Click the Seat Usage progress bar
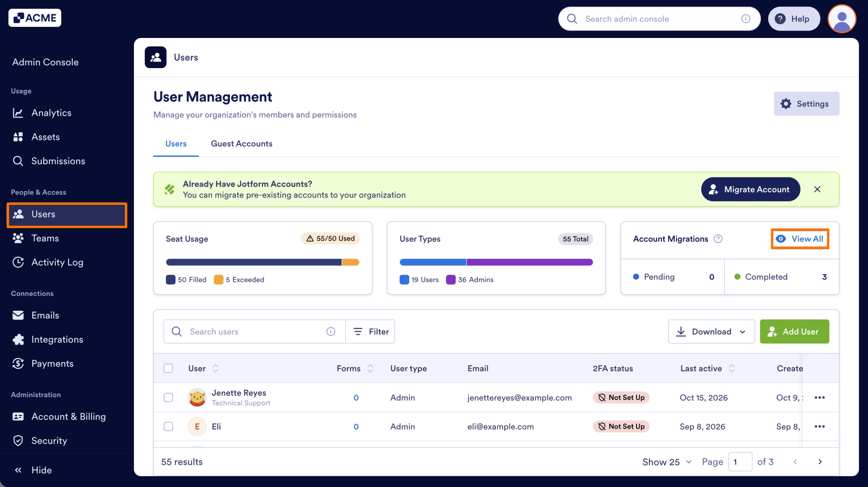 262,262
